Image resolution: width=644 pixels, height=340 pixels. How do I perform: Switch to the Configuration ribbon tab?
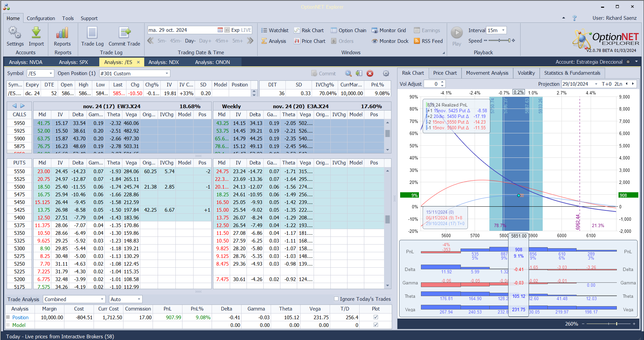41,18
